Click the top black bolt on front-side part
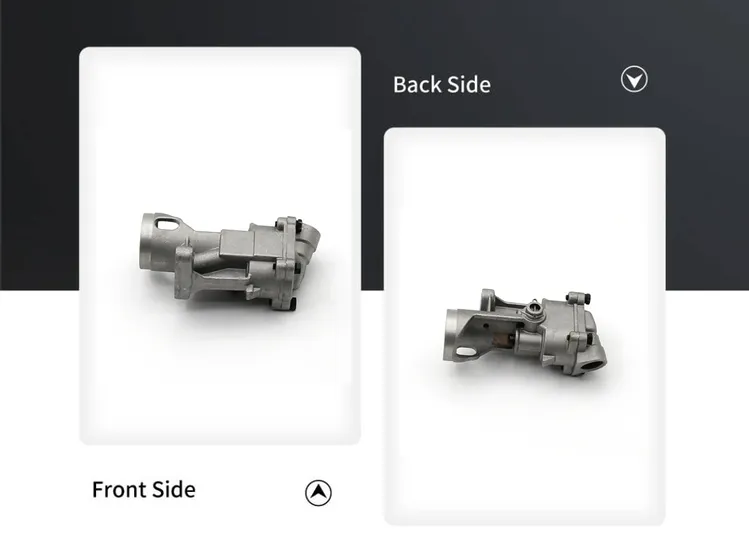The height and width of the screenshot is (559, 749). click(x=298, y=224)
